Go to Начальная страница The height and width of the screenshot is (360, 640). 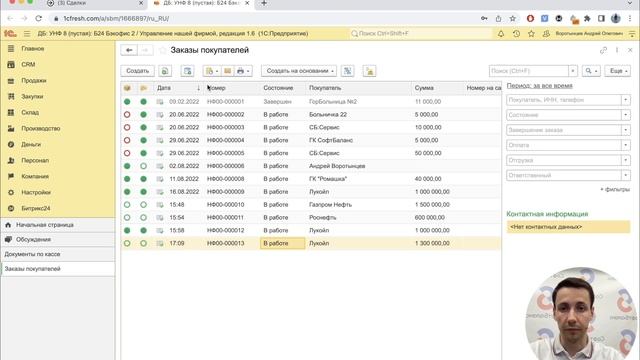pyautogui.click(x=58, y=225)
